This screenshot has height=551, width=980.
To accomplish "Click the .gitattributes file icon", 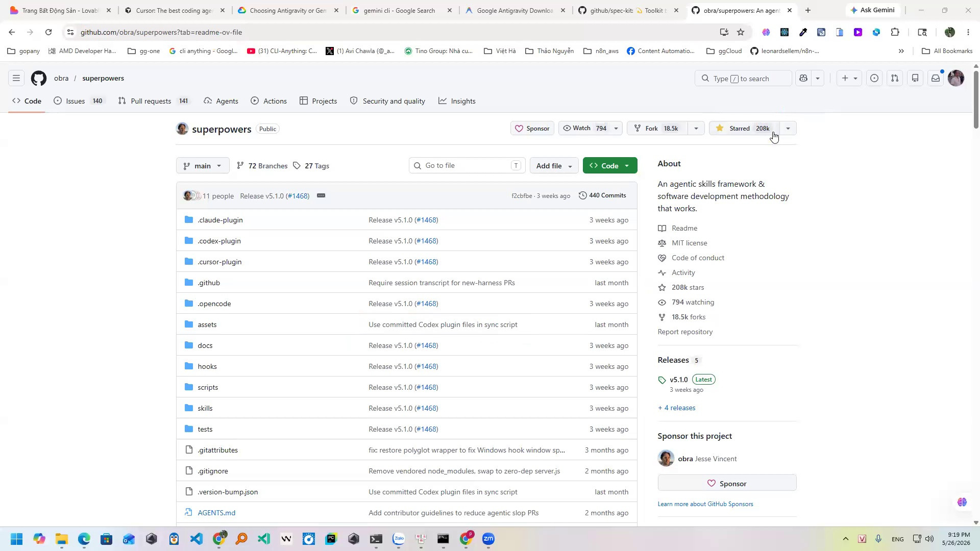I will (x=189, y=450).
